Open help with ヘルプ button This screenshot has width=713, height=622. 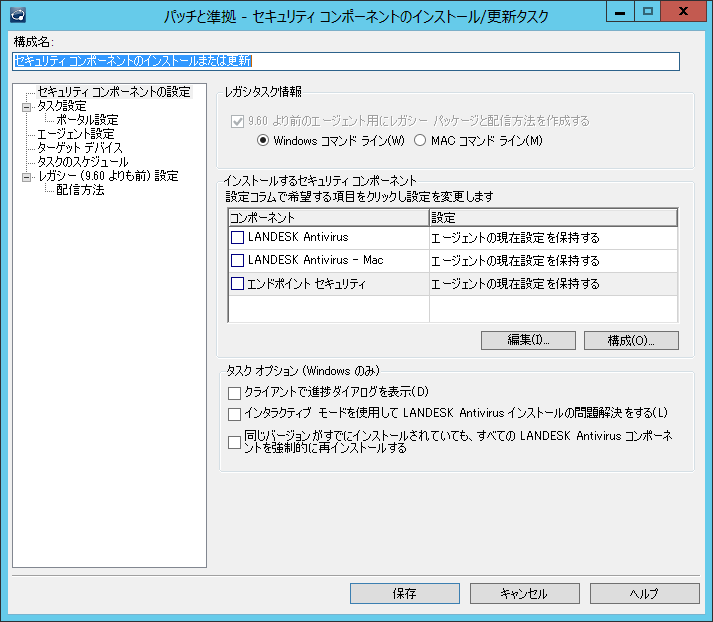click(x=645, y=593)
